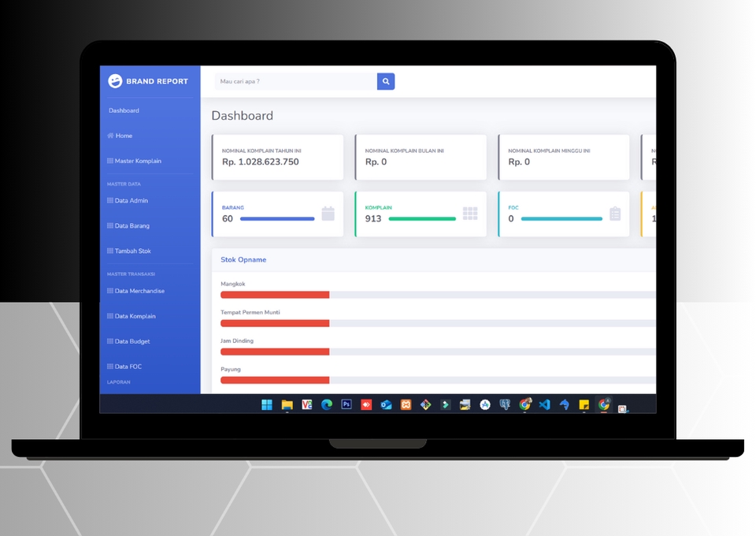This screenshot has width=756, height=536.
Task: Click the Data Komplain sidebar link
Action: tap(135, 316)
